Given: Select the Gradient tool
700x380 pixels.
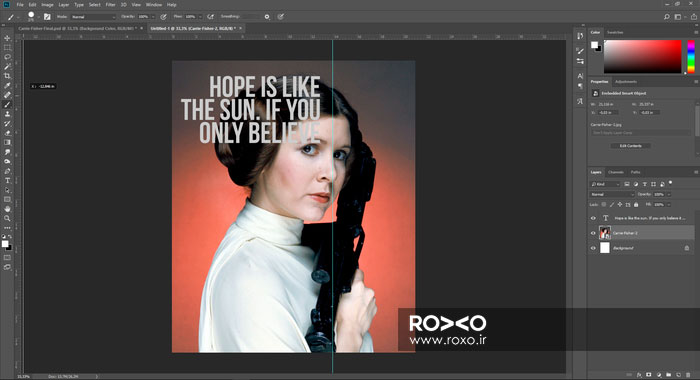Looking at the screenshot, I should (7, 142).
